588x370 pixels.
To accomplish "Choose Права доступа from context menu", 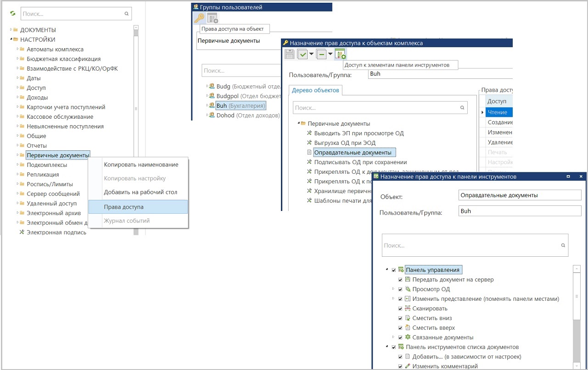I will tap(138, 207).
